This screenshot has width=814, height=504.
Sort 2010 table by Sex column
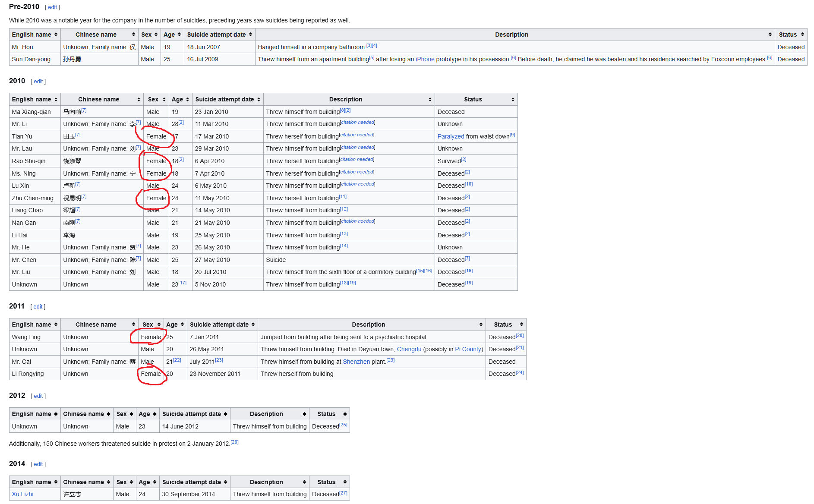[x=156, y=99]
